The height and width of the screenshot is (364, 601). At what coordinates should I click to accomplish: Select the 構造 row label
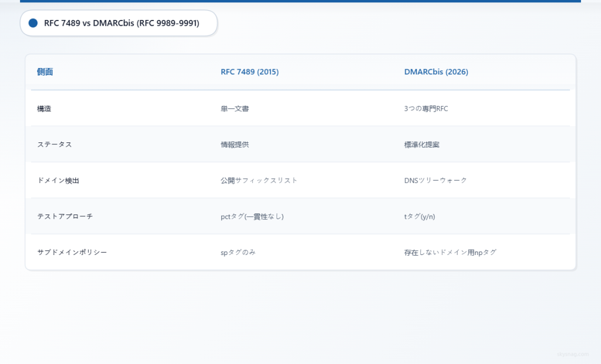click(x=44, y=108)
